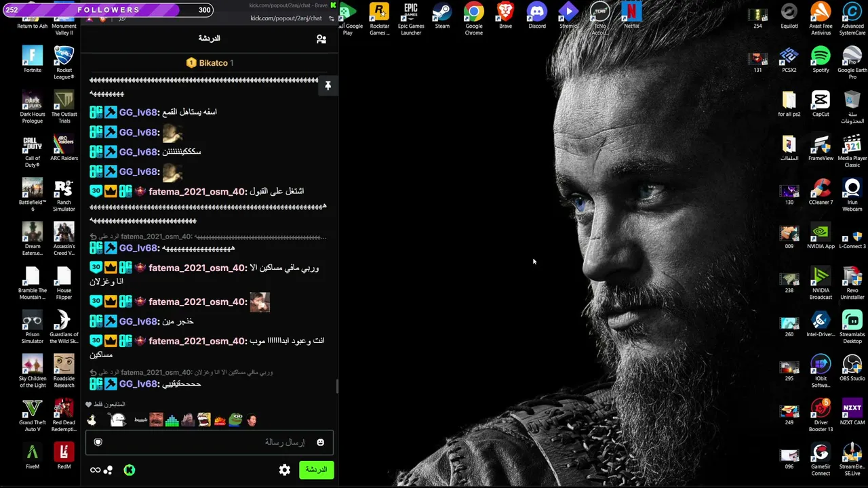Click the followers goal progress bar
Screen dimensions: 868x488
click(107, 9)
